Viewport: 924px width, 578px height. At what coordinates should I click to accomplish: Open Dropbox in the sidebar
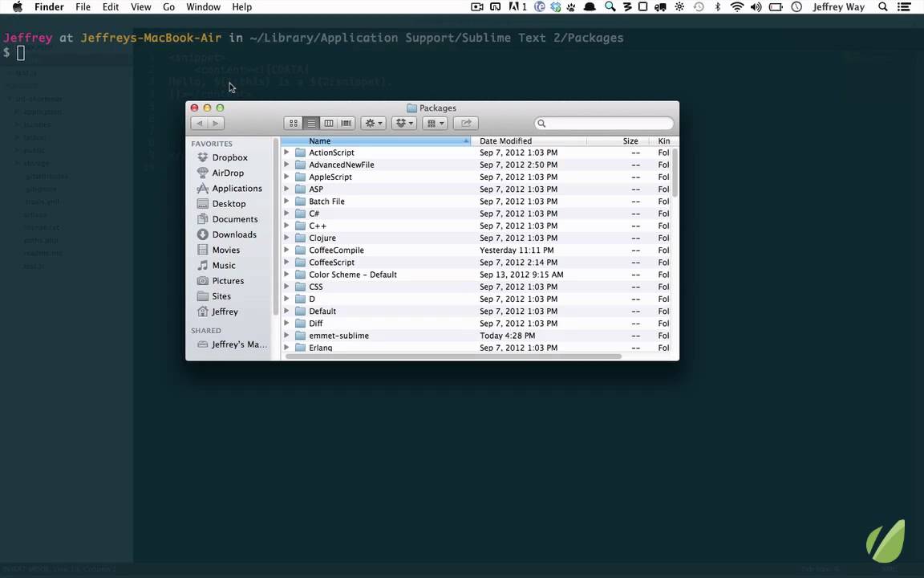(x=230, y=157)
